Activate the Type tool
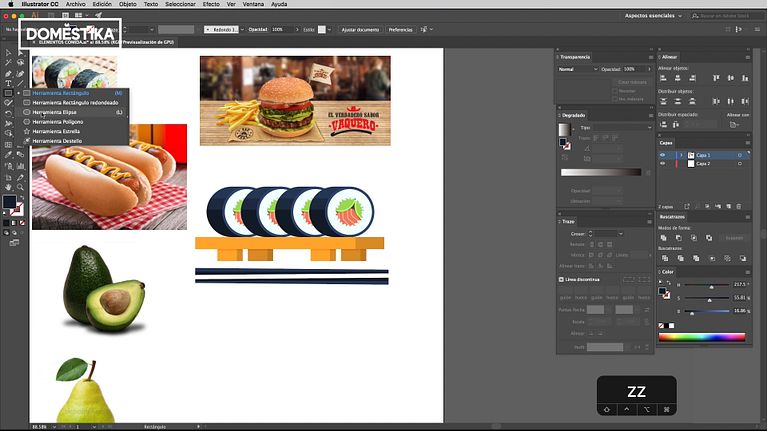The image size is (767, 431). pyautogui.click(x=8, y=84)
